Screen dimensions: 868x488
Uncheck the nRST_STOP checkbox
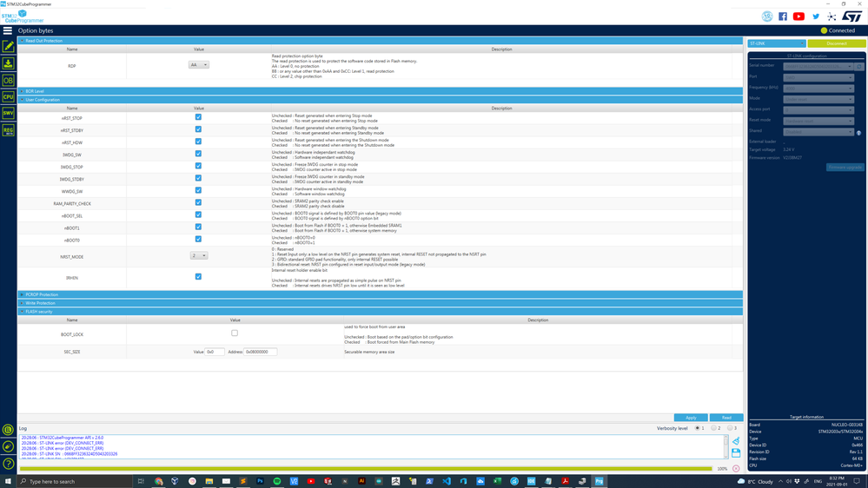click(198, 117)
